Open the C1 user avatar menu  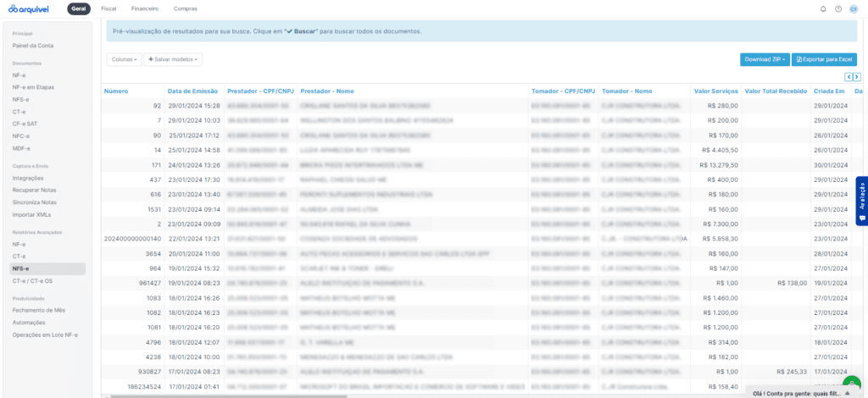853,8
